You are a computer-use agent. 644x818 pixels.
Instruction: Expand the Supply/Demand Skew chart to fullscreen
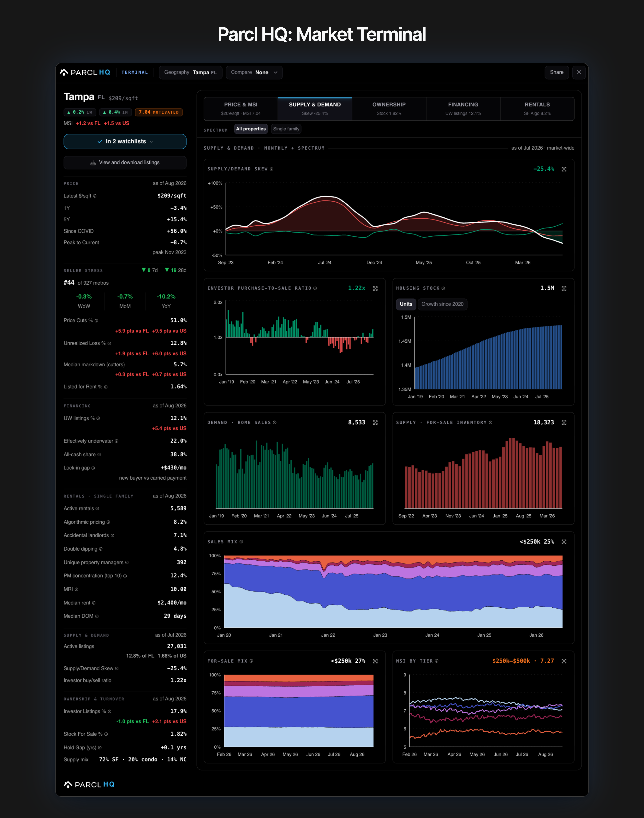564,169
